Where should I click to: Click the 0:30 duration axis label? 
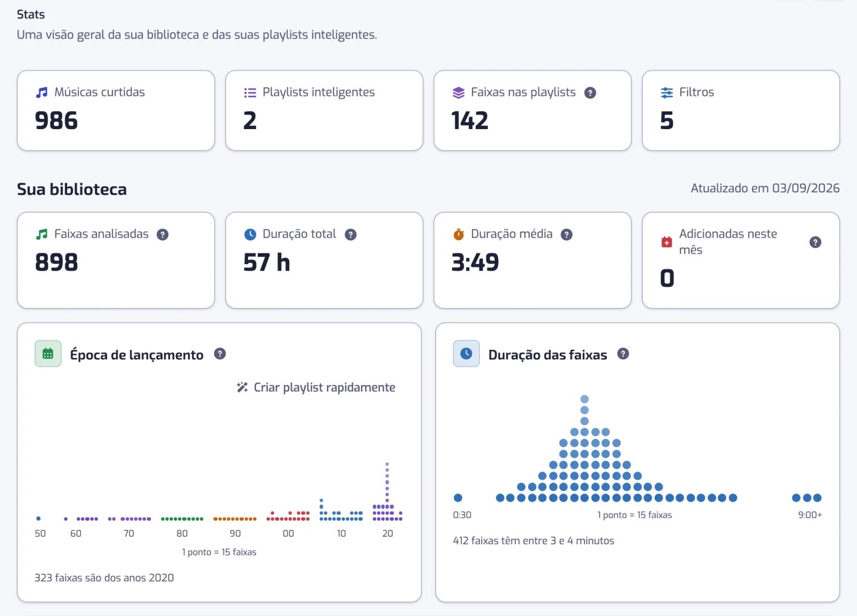pos(462,515)
